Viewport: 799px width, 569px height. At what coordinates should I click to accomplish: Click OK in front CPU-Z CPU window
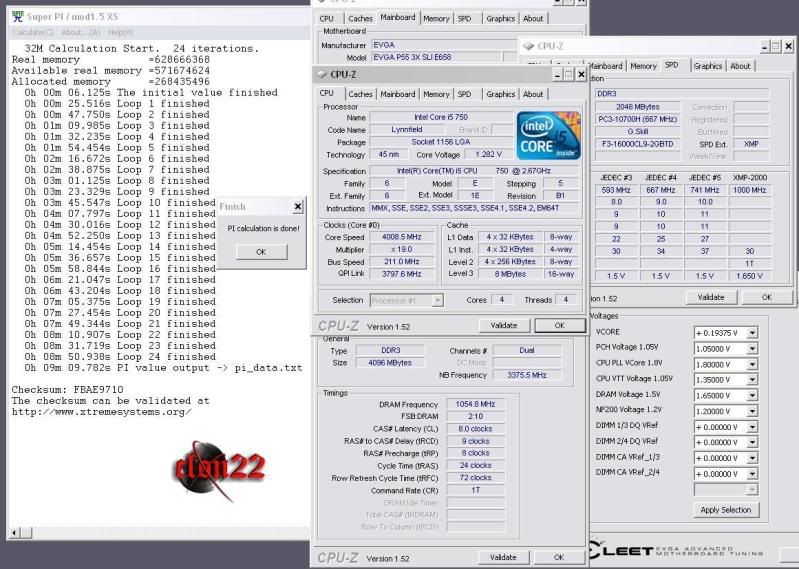click(560, 326)
